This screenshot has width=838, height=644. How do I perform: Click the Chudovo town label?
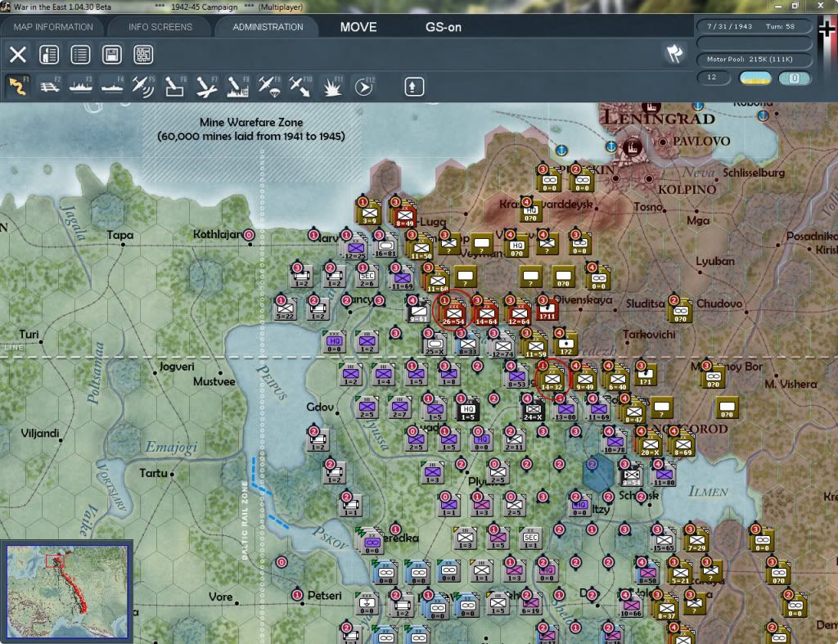(x=719, y=304)
